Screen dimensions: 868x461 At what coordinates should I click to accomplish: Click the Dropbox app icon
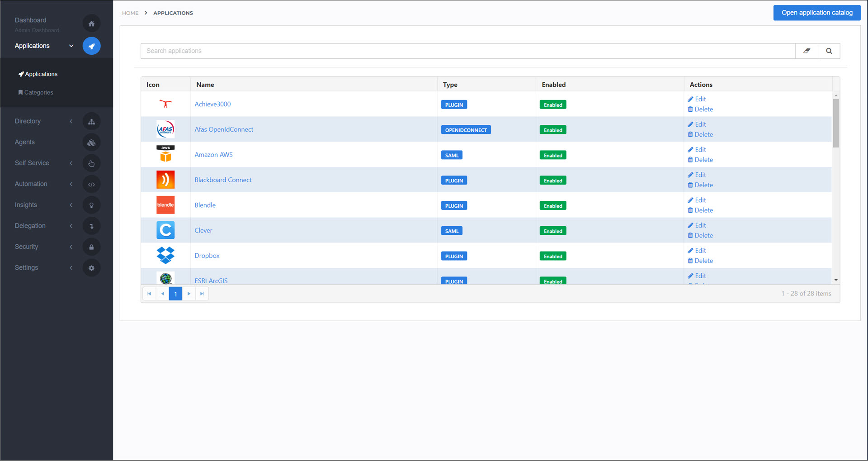coord(165,255)
